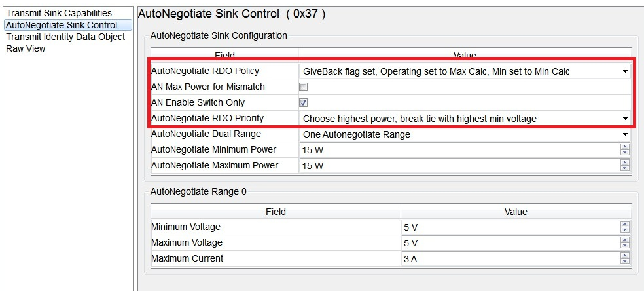Screen dimensions: 644x291
Task: Increase Maximum Current using up arrow
Action: click(625, 256)
